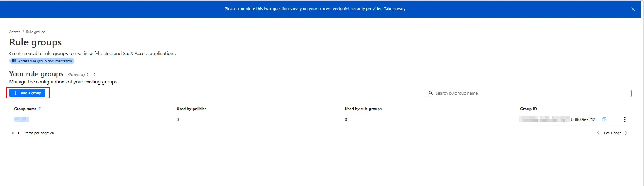Click the Used by rule groups column header
Viewport: 644px width, 186px height.
pyautogui.click(x=363, y=109)
